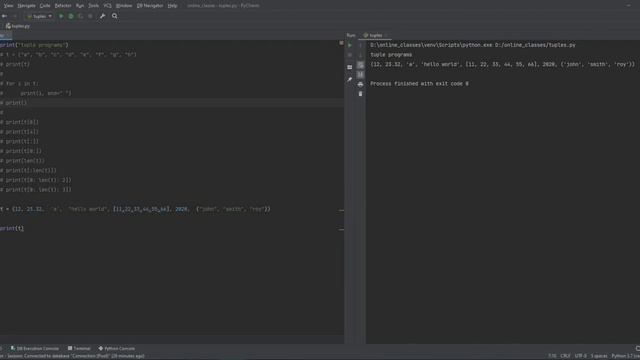Click the commented # print(len(t)) line
640x360 pixels.
(22, 161)
